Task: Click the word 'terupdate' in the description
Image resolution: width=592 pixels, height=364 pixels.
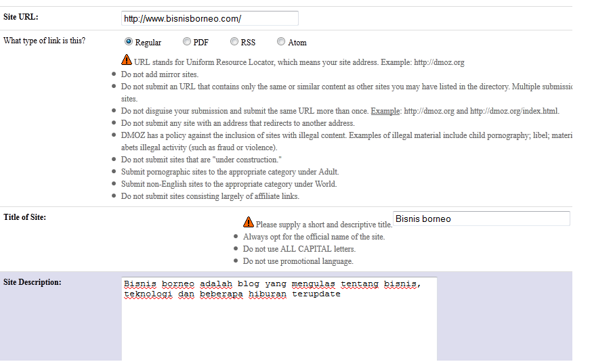Action: point(316,294)
